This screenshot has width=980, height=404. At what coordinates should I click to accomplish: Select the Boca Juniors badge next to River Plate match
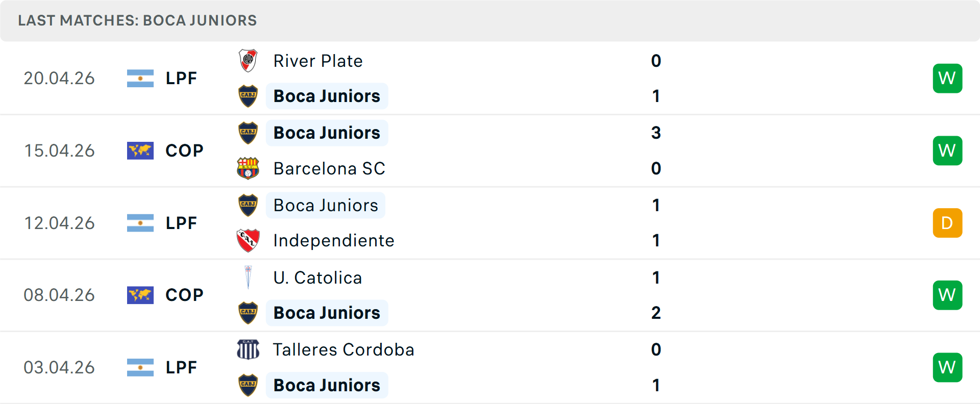[x=249, y=96]
